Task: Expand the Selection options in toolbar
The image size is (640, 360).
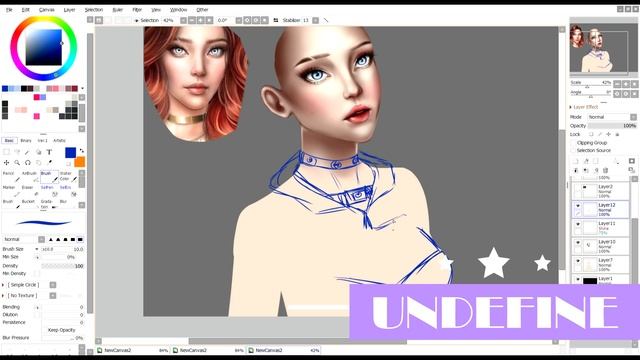Action: pyautogui.click(x=137, y=20)
